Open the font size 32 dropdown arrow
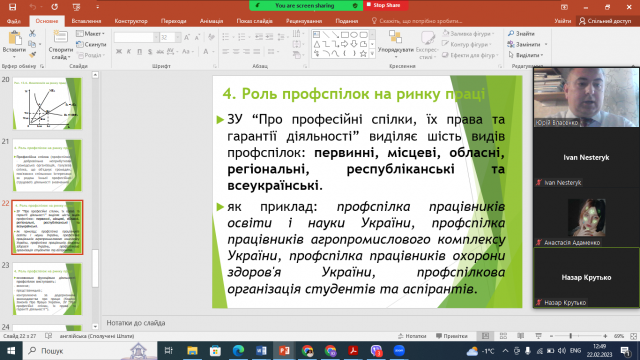The image size is (640, 360). [178, 38]
